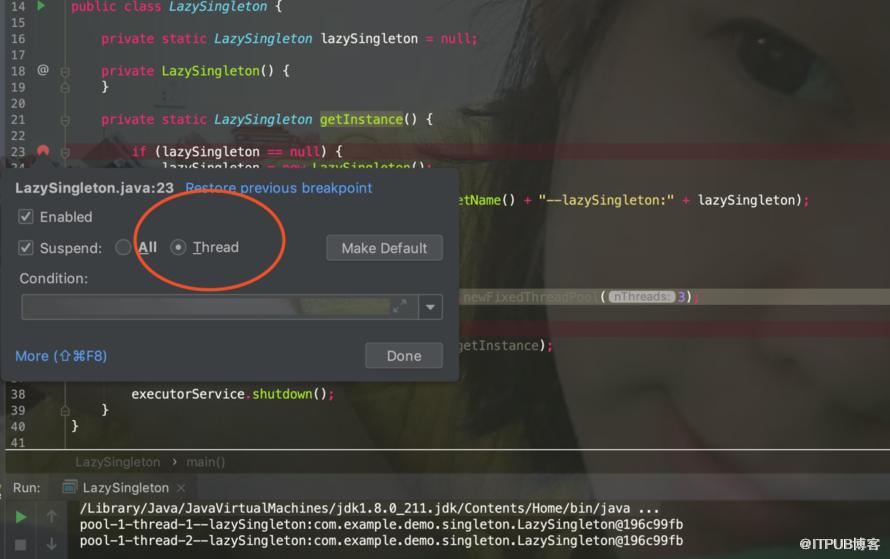Click the Stop square icon in Run panel
The image size is (890, 559).
(x=20, y=545)
